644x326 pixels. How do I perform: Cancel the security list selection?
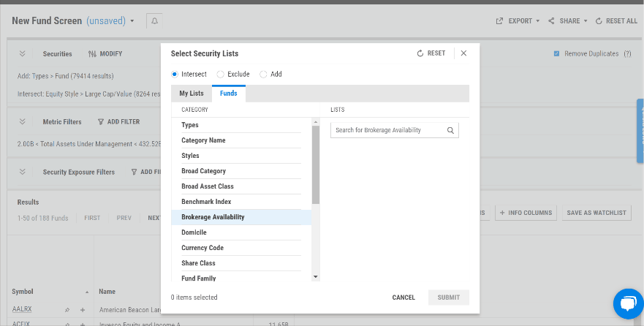pos(404,297)
